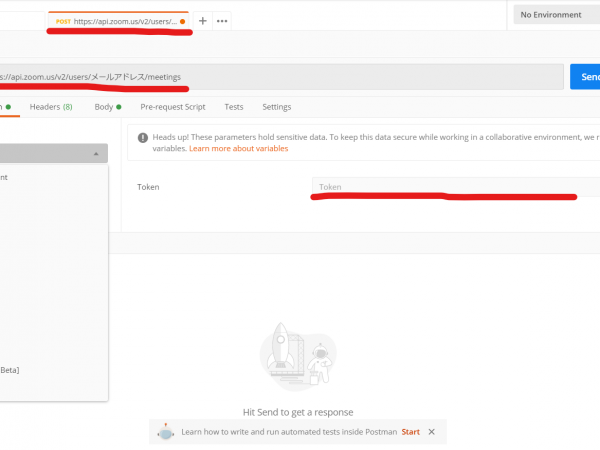Click the rocket launch illustration

[298, 356]
